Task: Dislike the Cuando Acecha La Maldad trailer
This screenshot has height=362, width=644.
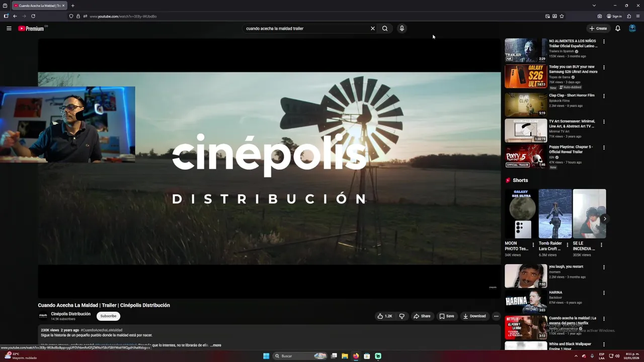Action: (401, 316)
